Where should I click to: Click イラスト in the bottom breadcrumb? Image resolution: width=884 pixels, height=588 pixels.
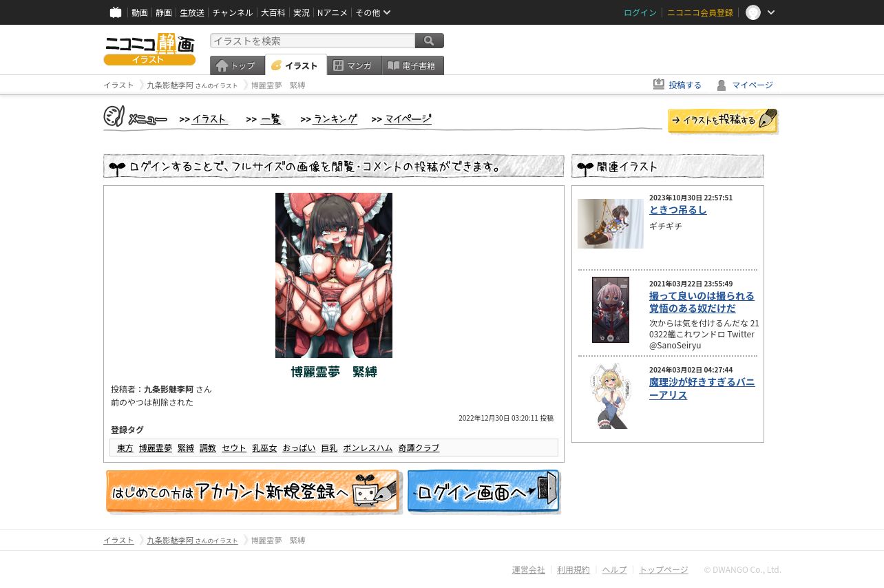point(118,540)
